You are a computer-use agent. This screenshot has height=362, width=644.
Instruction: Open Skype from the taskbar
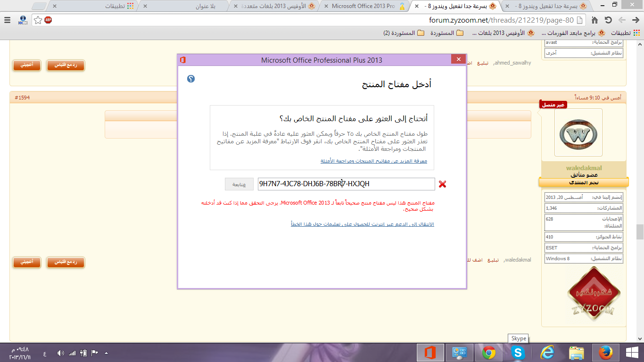518,353
